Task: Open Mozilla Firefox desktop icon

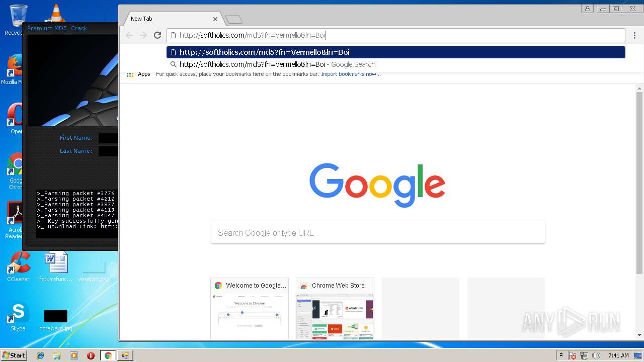Action: click(14, 69)
